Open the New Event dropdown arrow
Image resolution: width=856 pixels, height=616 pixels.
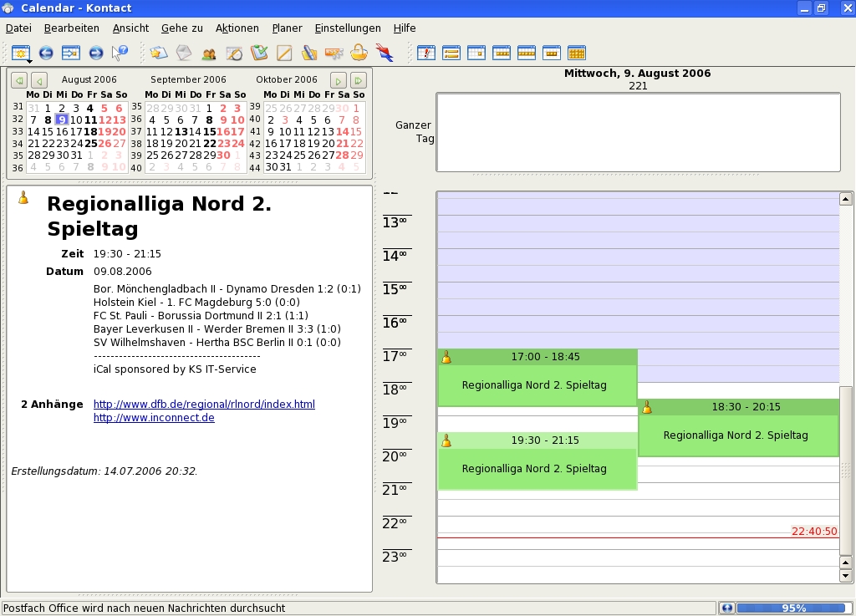point(28,60)
